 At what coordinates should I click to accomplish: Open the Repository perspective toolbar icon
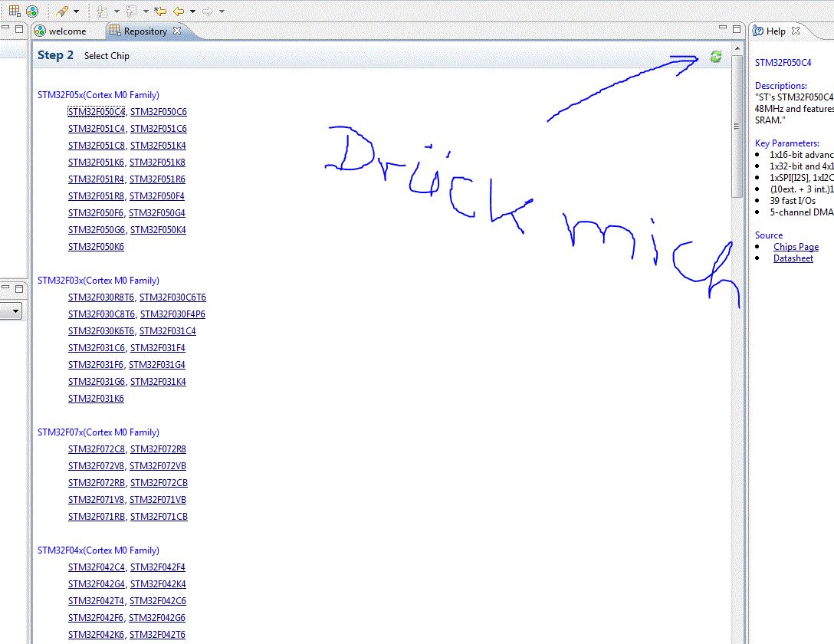[x=15, y=11]
